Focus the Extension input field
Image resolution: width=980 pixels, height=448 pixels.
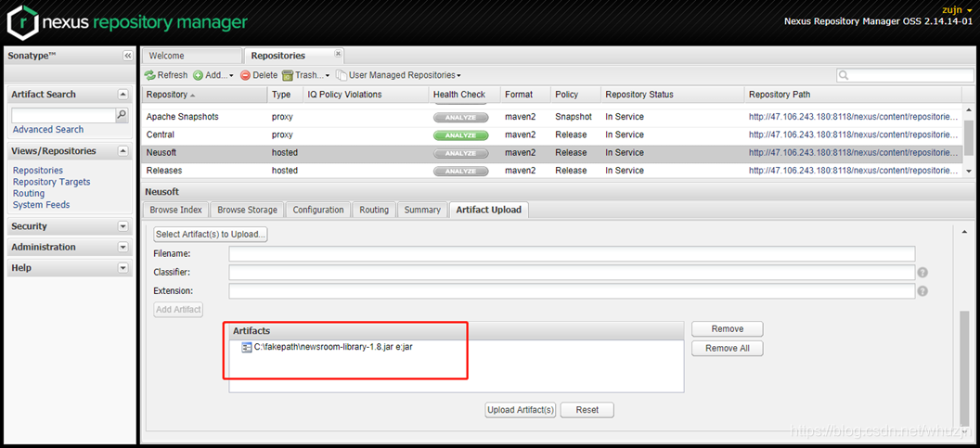click(x=572, y=291)
